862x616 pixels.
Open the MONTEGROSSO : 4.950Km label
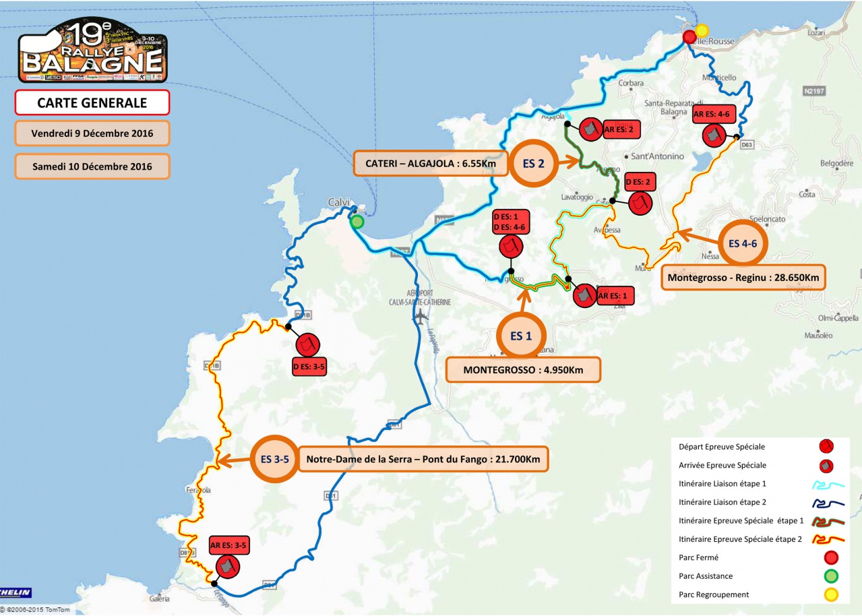click(522, 370)
